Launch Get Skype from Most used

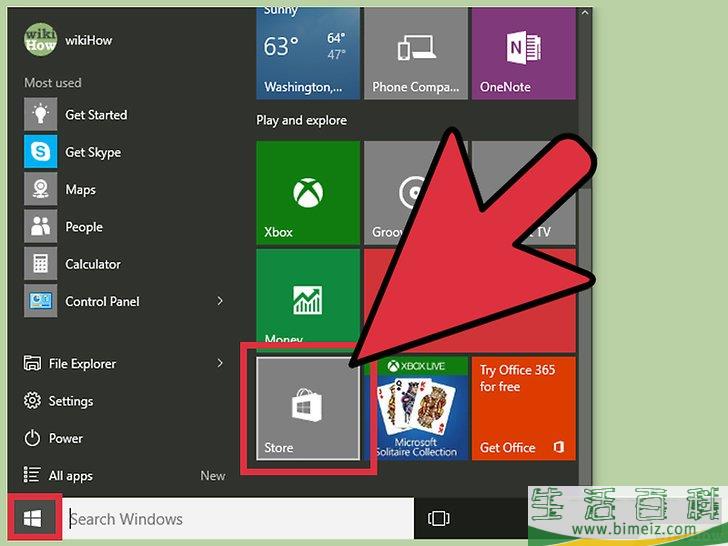coord(92,152)
